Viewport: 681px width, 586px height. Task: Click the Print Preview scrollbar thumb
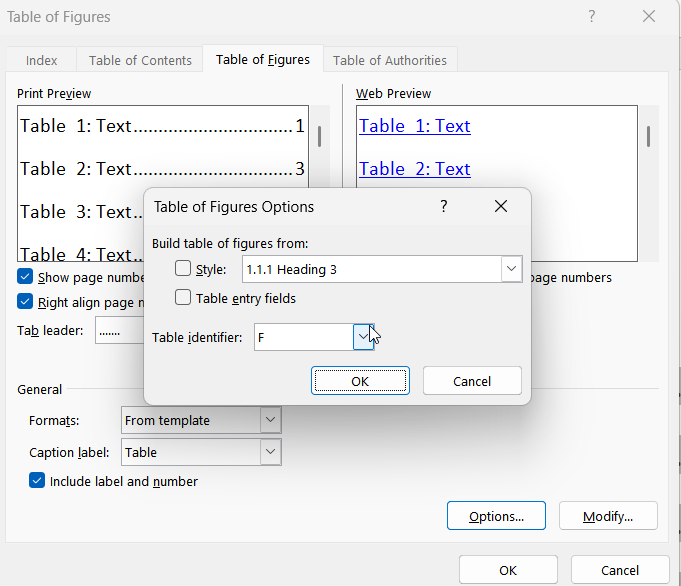tap(319, 136)
